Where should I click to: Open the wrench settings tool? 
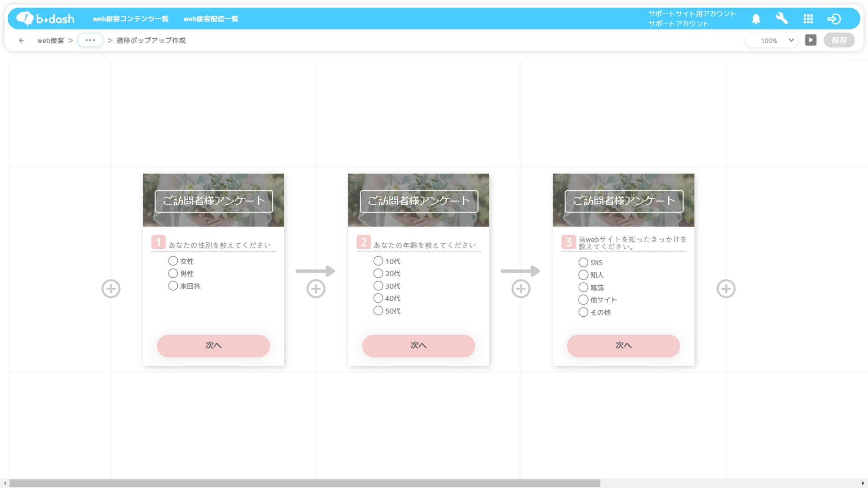[x=782, y=18]
